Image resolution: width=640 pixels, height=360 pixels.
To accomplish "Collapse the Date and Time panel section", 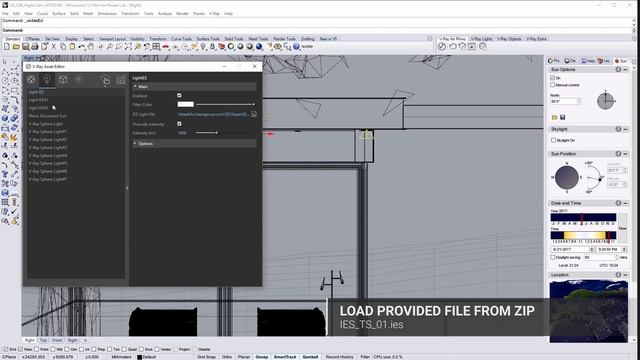I will pos(626,203).
